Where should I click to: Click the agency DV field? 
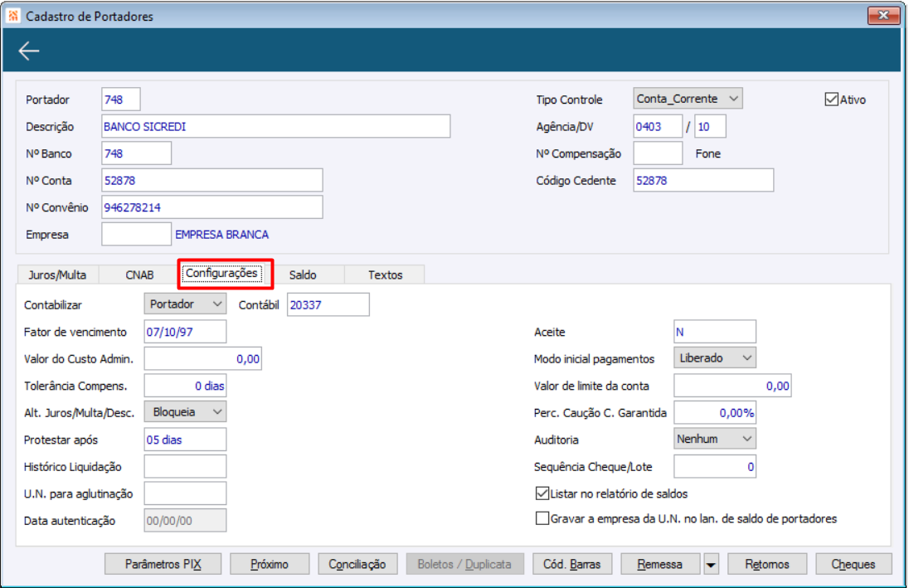point(710,126)
